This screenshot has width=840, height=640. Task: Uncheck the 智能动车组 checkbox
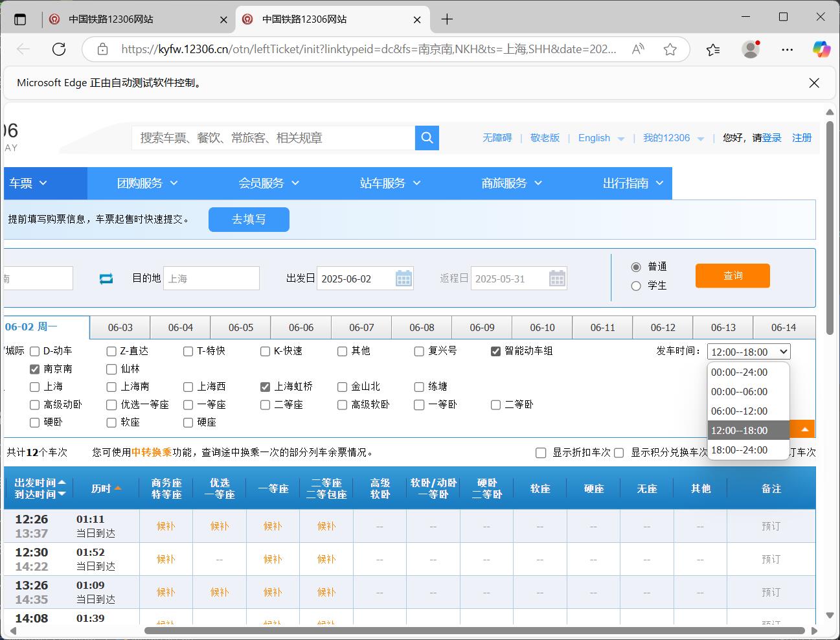495,351
